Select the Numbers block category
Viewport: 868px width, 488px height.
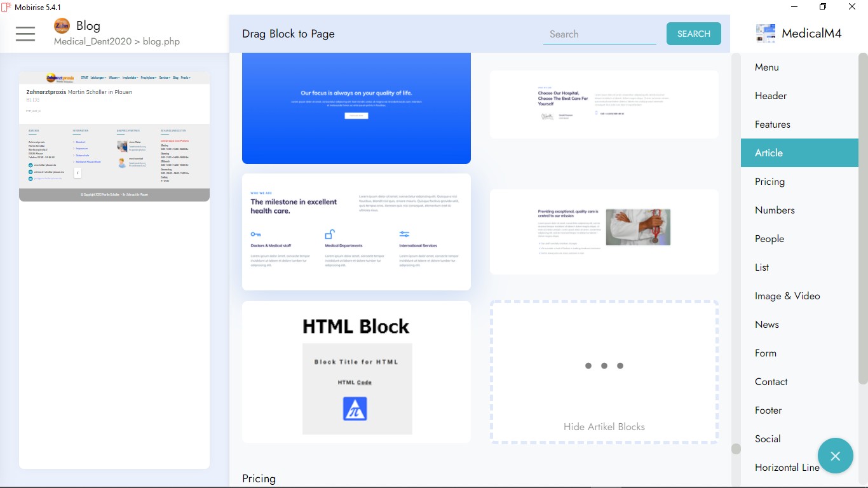799,210
